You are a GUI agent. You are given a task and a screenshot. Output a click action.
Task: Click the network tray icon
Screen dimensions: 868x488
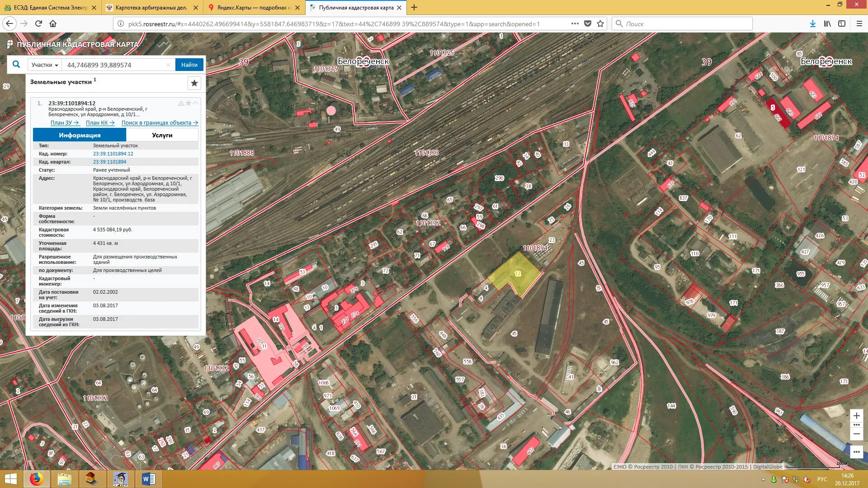coord(796,479)
